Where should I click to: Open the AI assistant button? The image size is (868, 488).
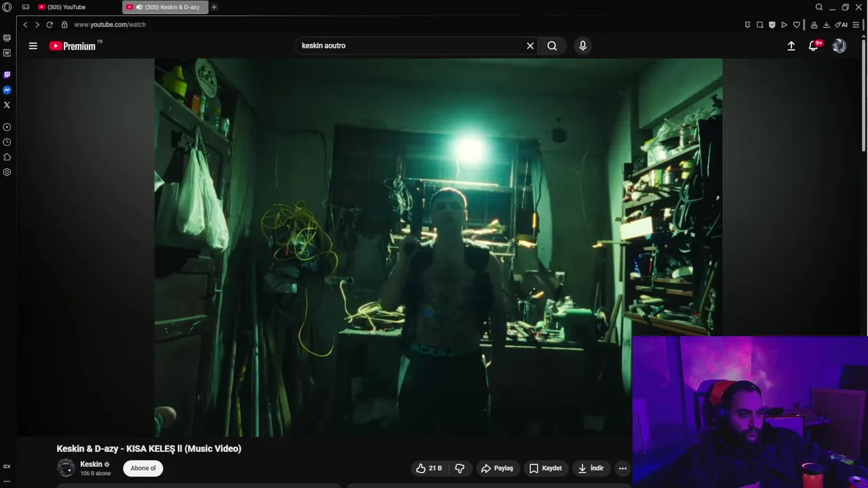pyautogui.click(x=842, y=24)
